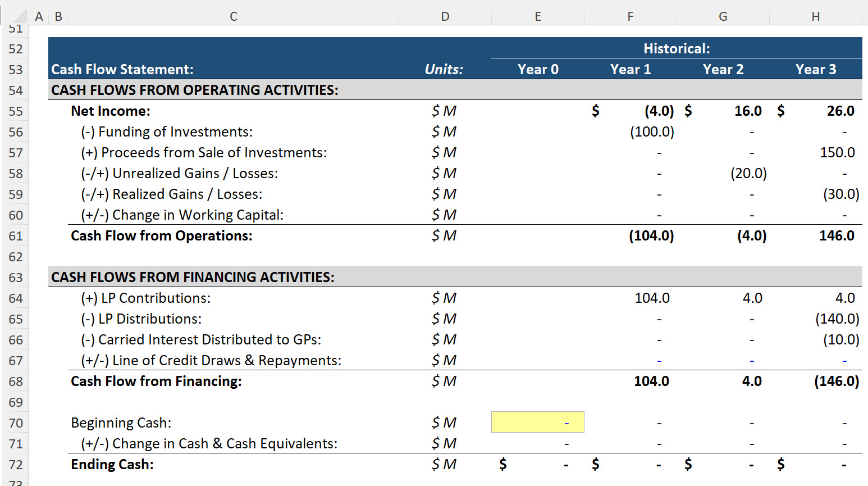The image size is (868, 486).
Task: Select row 61 header
Action: [16, 236]
